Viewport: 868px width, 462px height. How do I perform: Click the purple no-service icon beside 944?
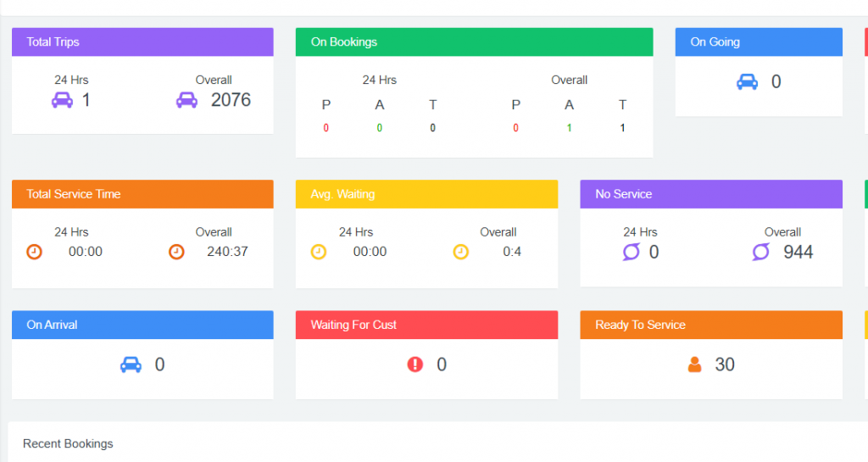coord(760,252)
